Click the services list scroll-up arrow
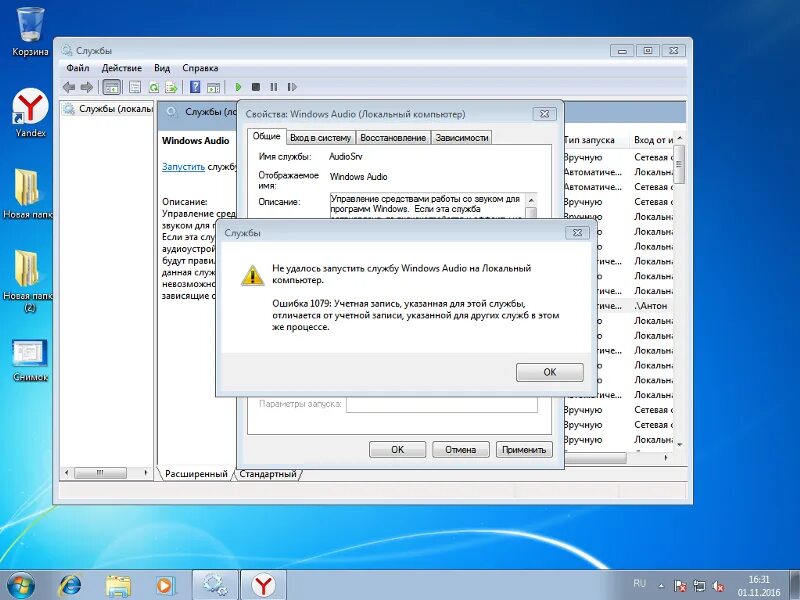 pos(680,139)
